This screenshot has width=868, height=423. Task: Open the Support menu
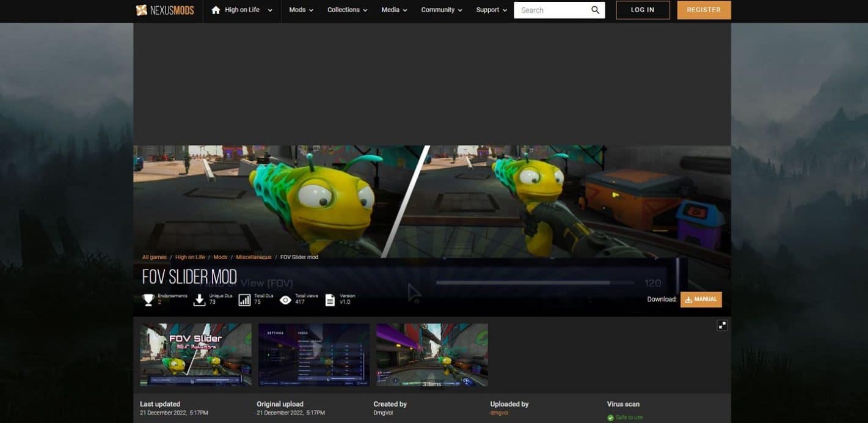(492, 10)
